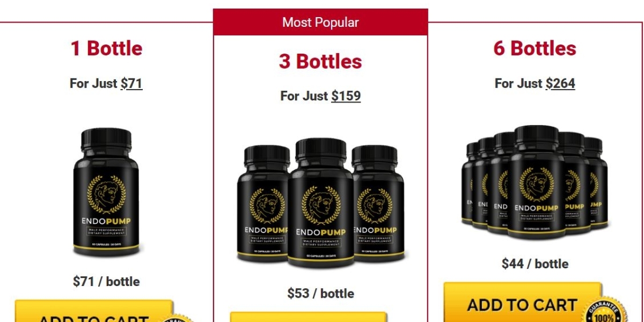Click the underlined $159 price
The height and width of the screenshot is (322, 644).
pos(346,96)
